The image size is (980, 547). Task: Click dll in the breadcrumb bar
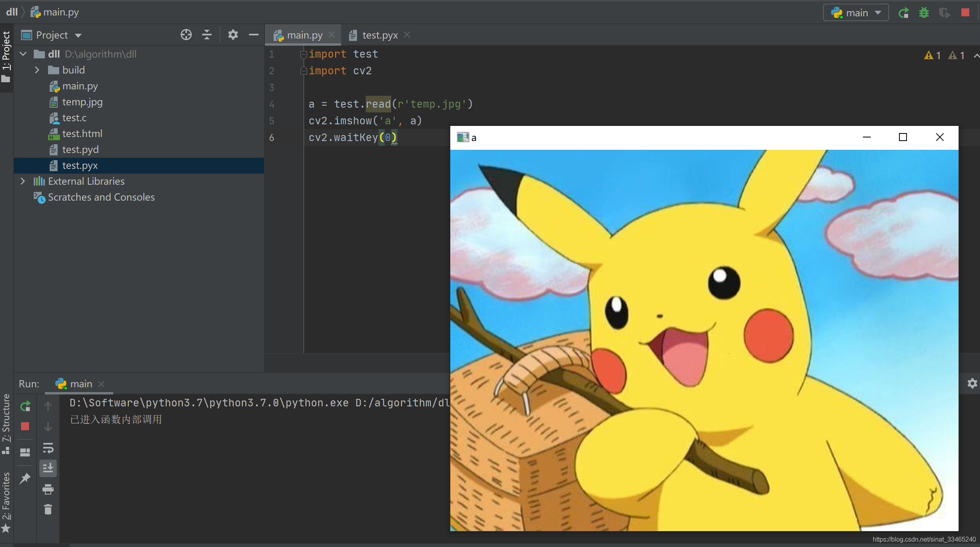click(12, 12)
